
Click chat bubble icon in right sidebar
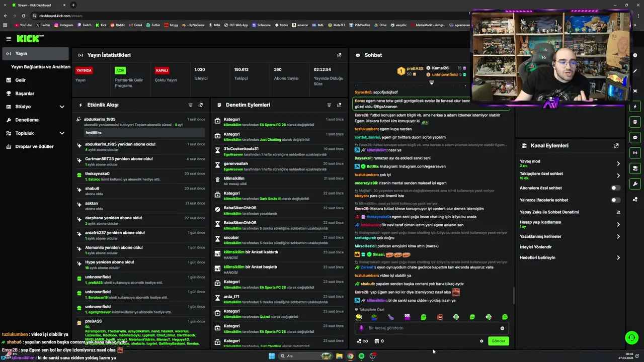(x=635, y=138)
